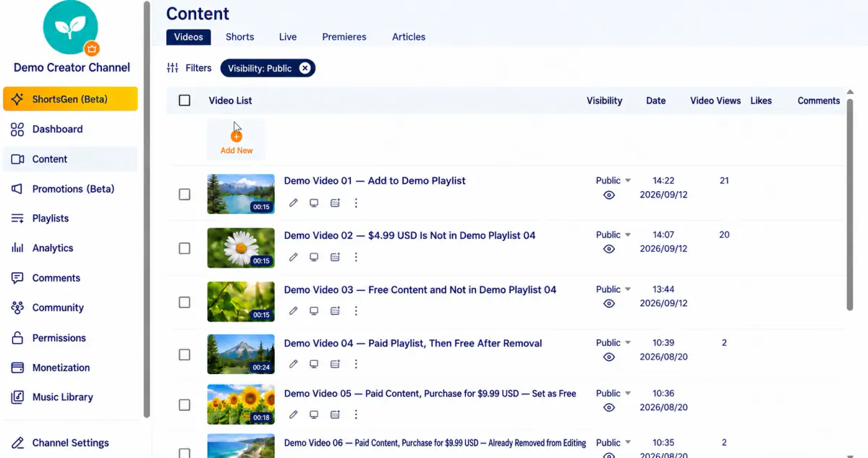Click the Dashboard grid icon
This screenshot has height=458, width=868.
17,130
